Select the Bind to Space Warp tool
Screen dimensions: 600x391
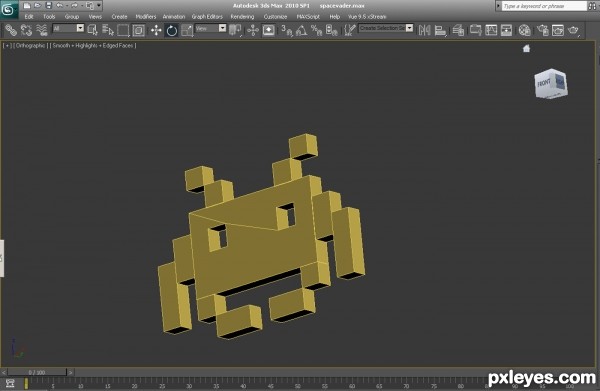[41, 30]
